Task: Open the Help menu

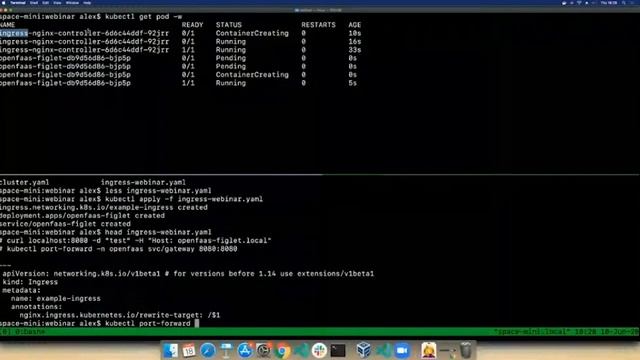Action: coord(87,2)
